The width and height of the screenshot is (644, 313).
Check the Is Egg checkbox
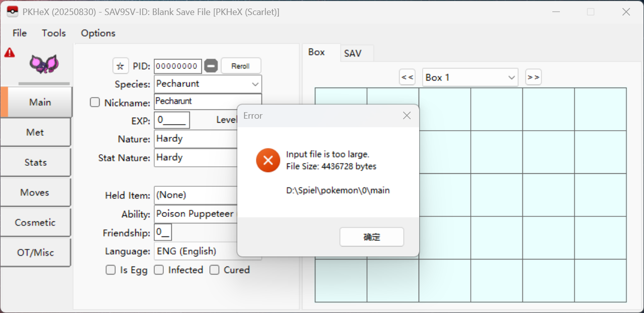111,270
